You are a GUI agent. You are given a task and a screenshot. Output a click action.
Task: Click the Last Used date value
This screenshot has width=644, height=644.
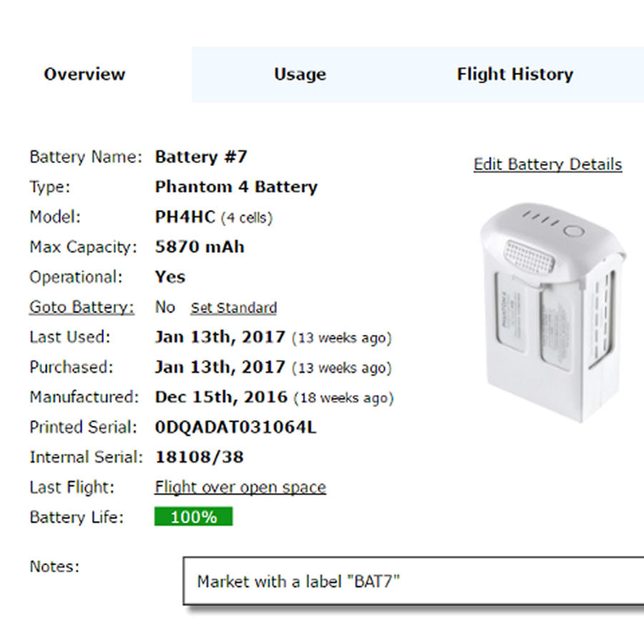[220, 337]
